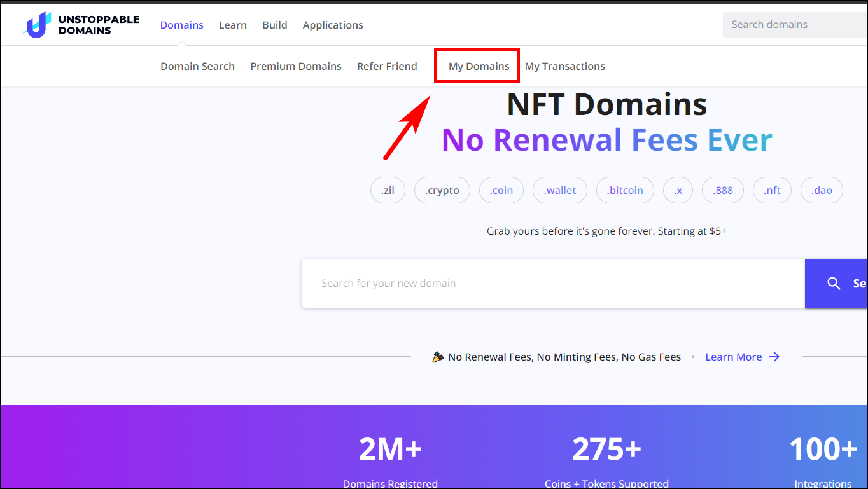The height and width of the screenshot is (489, 868).
Task: Select the .wallet domain extension
Action: [x=560, y=190]
